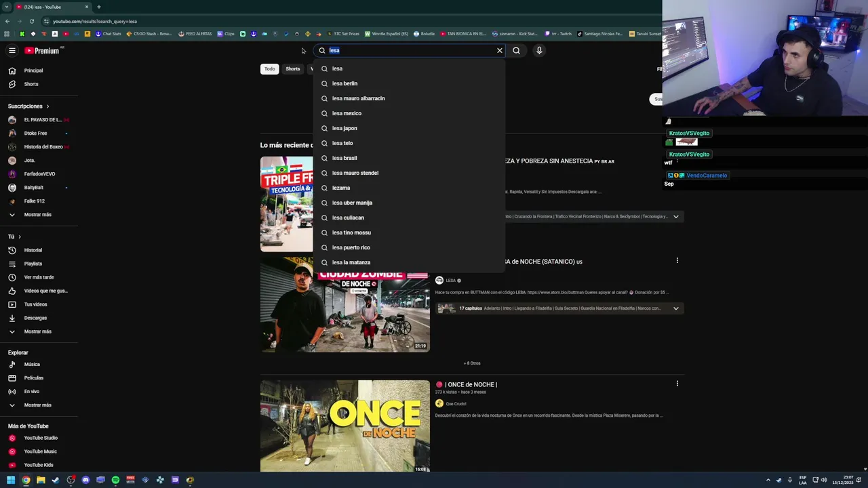Screen dimensions: 868x488
Task: Open Ver más tarde list
Action: [39, 277]
